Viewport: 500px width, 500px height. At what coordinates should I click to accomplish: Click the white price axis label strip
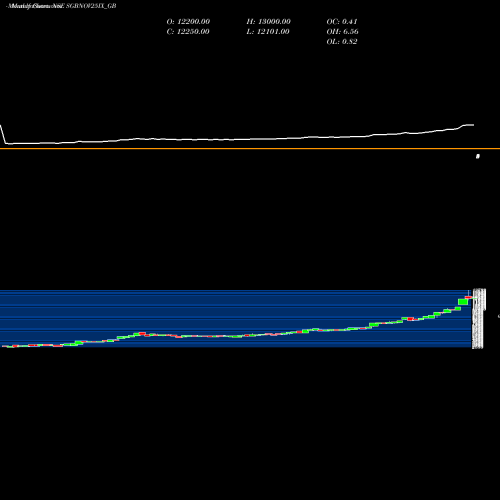(479, 319)
